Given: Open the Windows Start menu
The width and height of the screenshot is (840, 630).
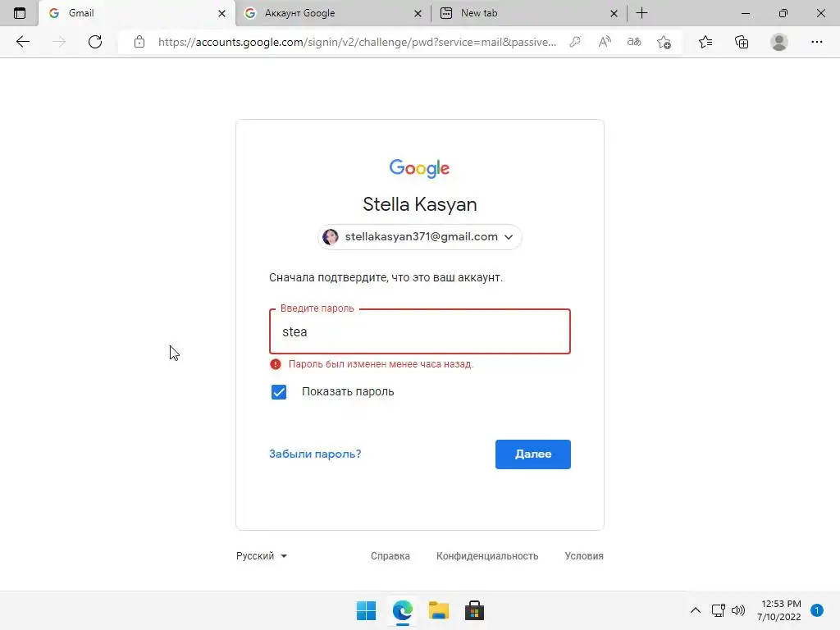Looking at the screenshot, I should [366, 610].
